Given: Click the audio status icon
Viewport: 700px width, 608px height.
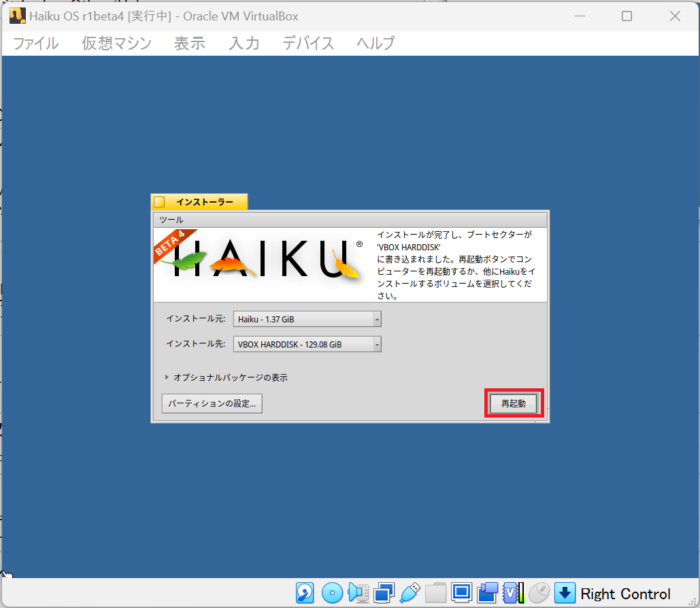Looking at the screenshot, I should [358, 593].
